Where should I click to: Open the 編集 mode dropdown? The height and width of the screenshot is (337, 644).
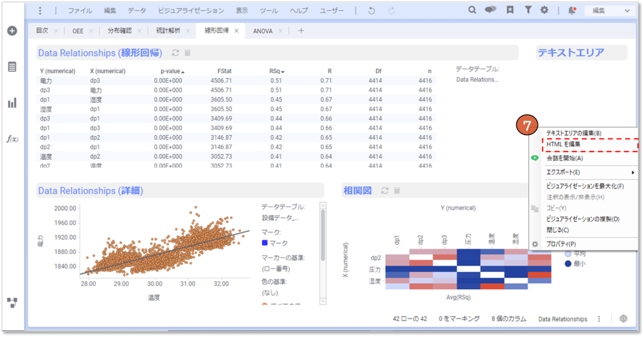(x=611, y=11)
